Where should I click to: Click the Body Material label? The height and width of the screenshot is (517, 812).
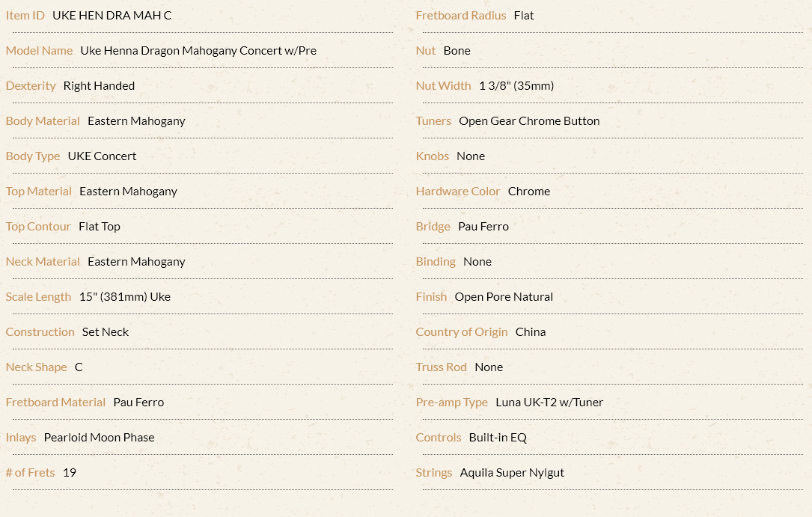43,121
